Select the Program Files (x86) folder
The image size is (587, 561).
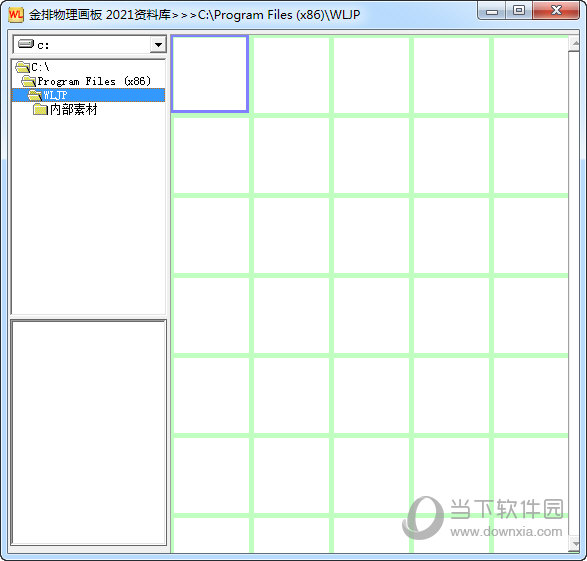pyautogui.click(x=86, y=81)
